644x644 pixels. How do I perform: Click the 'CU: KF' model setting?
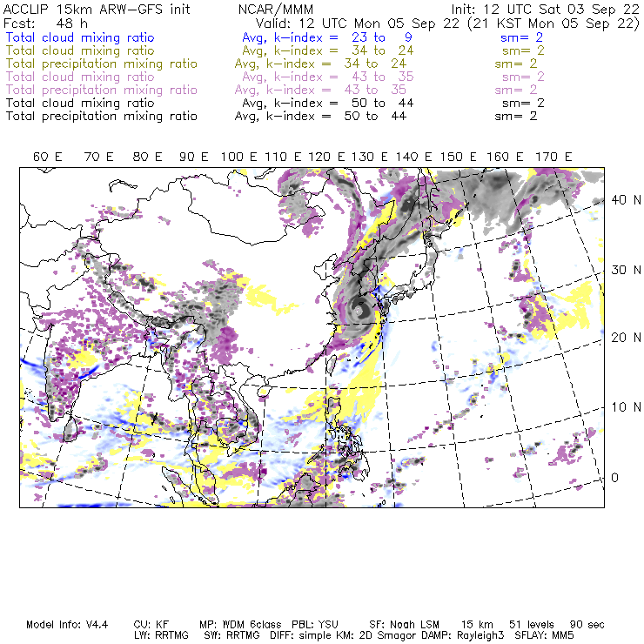(151, 625)
